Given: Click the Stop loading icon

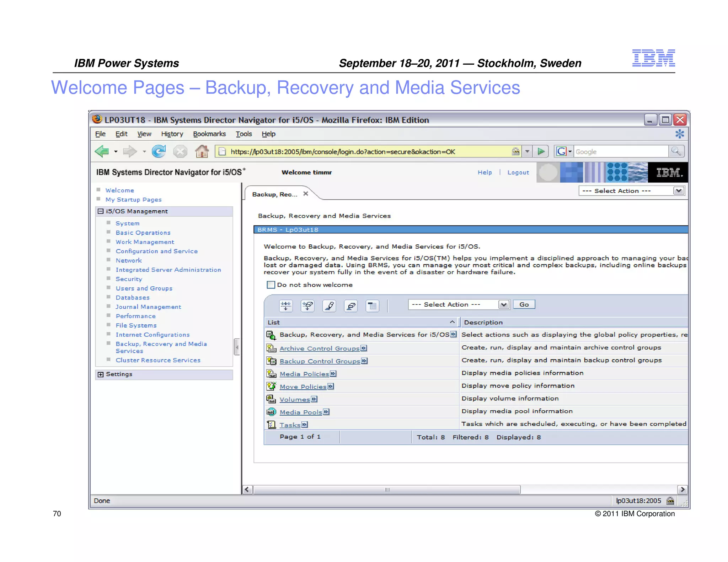Looking at the screenshot, I should [x=180, y=152].
